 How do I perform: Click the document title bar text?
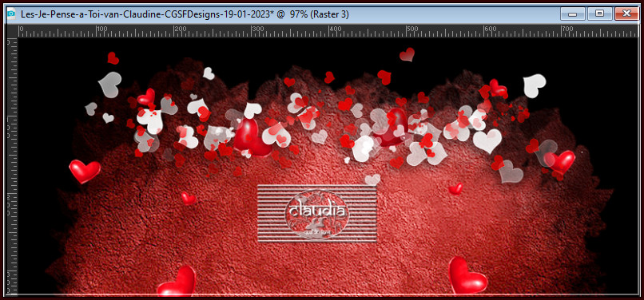point(185,14)
